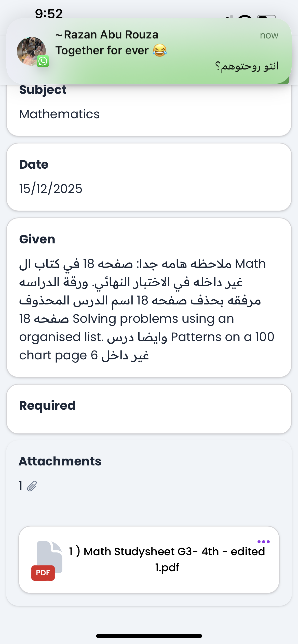Screen dimensions: 298x644
Task: Select the date 15/12/2025
Action: (x=51, y=189)
